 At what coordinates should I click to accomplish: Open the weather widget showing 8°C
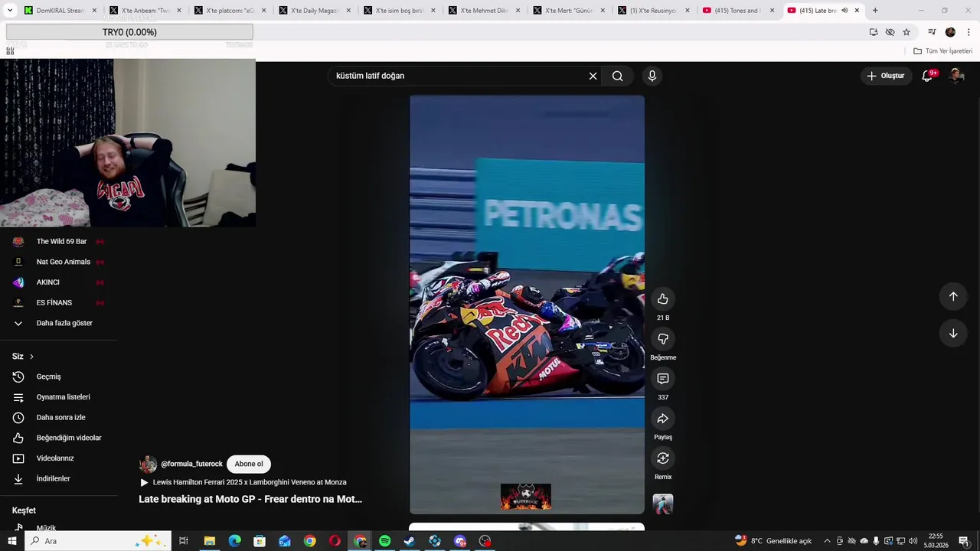[773, 541]
